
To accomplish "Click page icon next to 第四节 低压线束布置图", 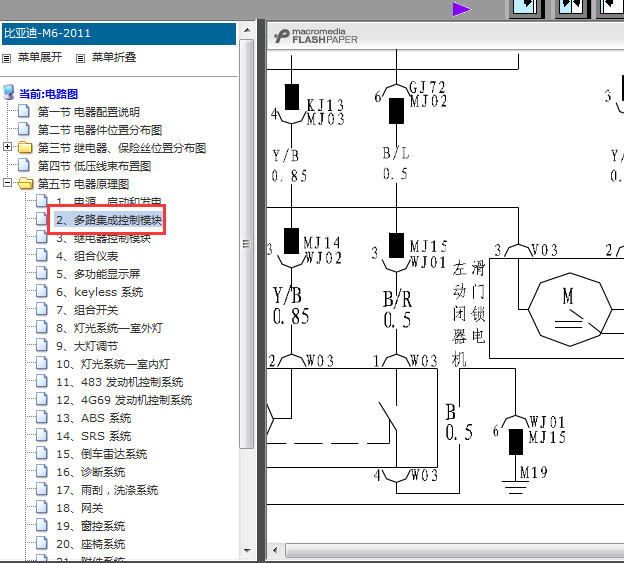I will 23,164.
